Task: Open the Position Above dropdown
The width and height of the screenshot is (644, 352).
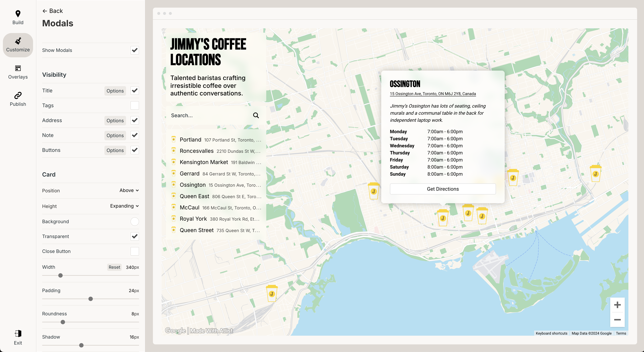Action: (129, 190)
